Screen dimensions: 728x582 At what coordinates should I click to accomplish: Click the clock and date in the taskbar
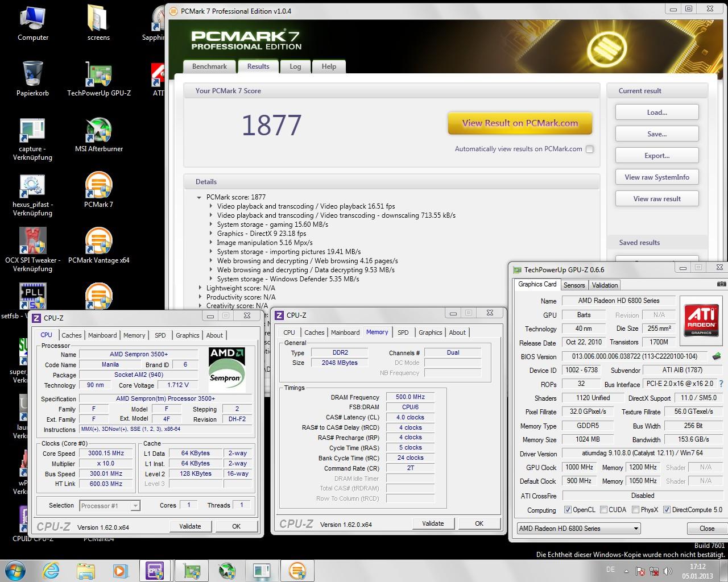697,571
